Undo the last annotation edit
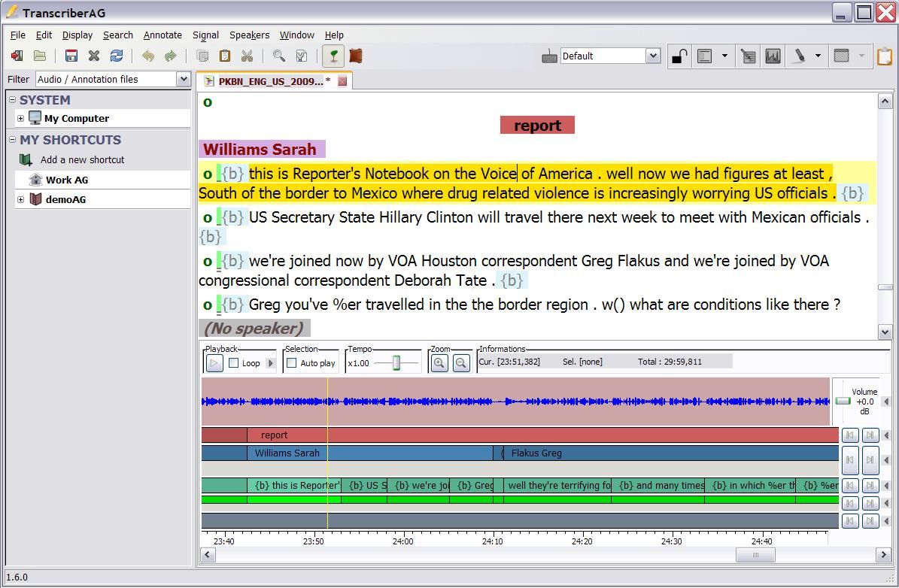 pos(148,55)
